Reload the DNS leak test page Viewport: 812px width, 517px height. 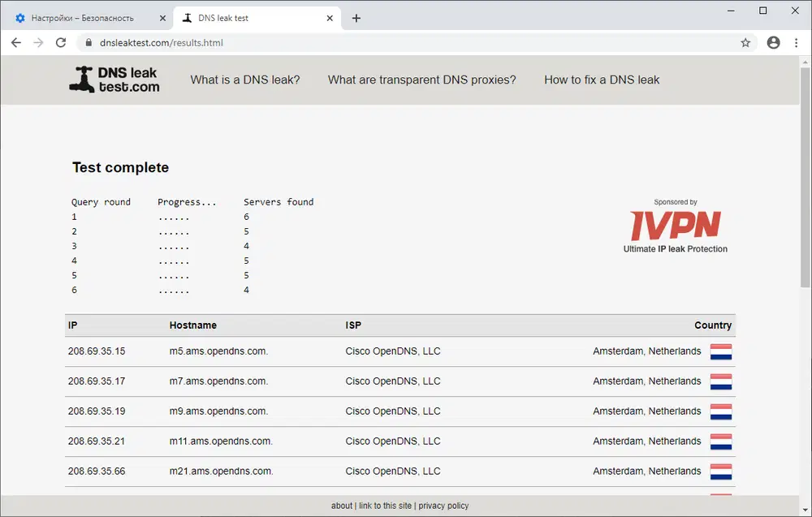[61, 42]
